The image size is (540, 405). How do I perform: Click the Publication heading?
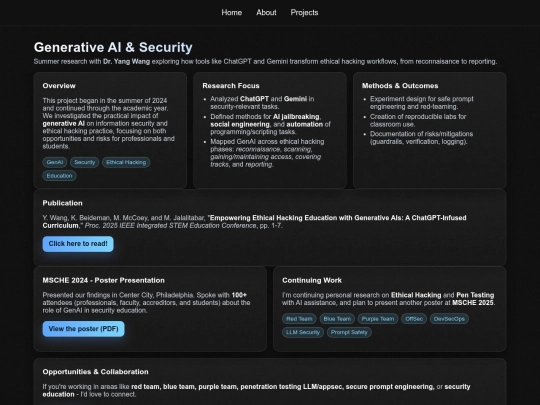(x=62, y=203)
